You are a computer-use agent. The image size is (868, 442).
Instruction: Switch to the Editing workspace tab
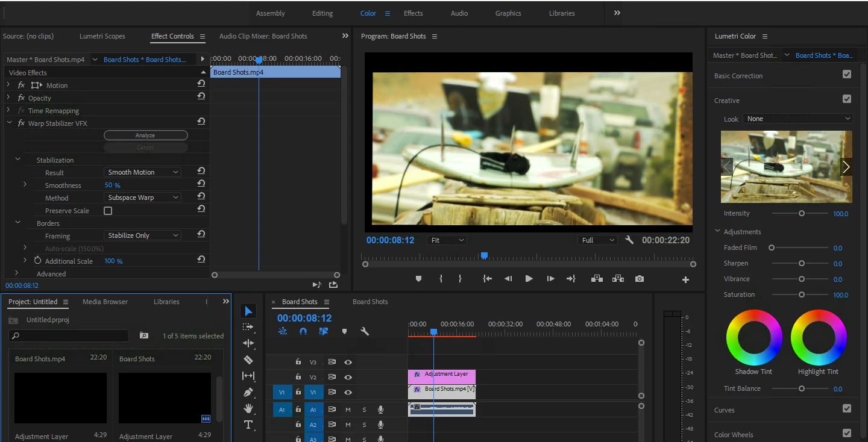(x=322, y=13)
